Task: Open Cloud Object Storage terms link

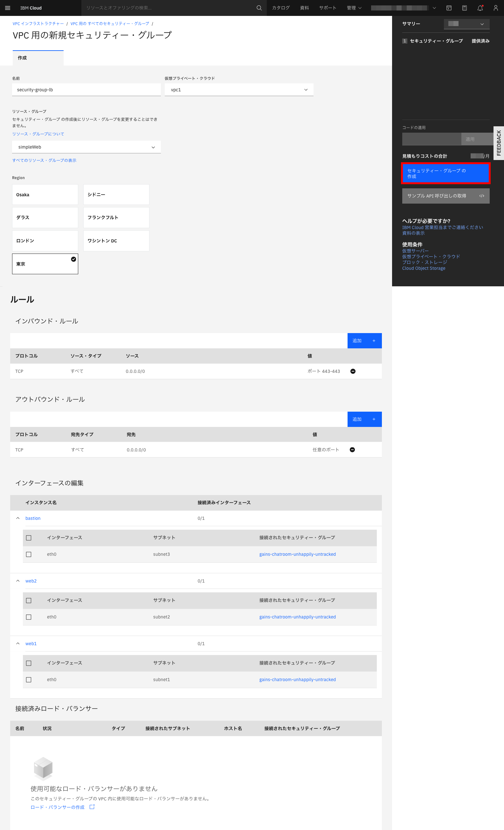Action: [424, 268]
